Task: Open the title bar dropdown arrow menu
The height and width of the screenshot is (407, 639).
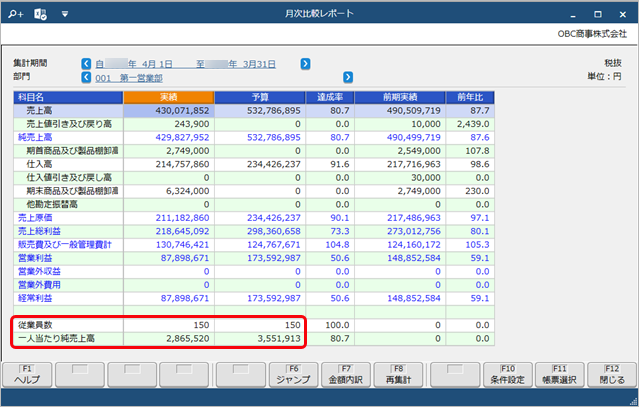Action: coord(64,14)
